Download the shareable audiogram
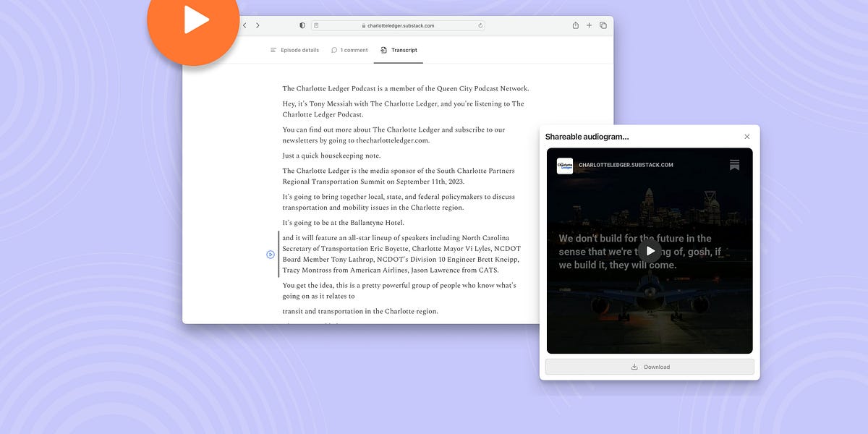The width and height of the screenshot is (868, 434). (650, 367)
